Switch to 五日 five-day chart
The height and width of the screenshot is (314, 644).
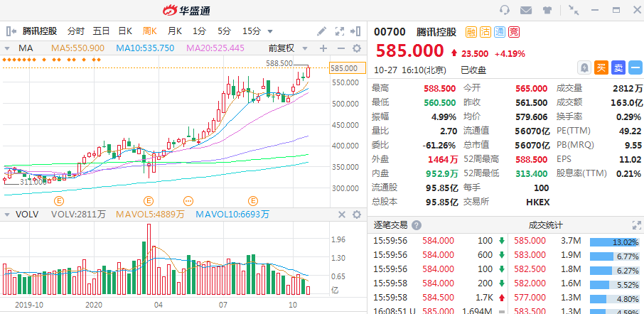[101, 31]
